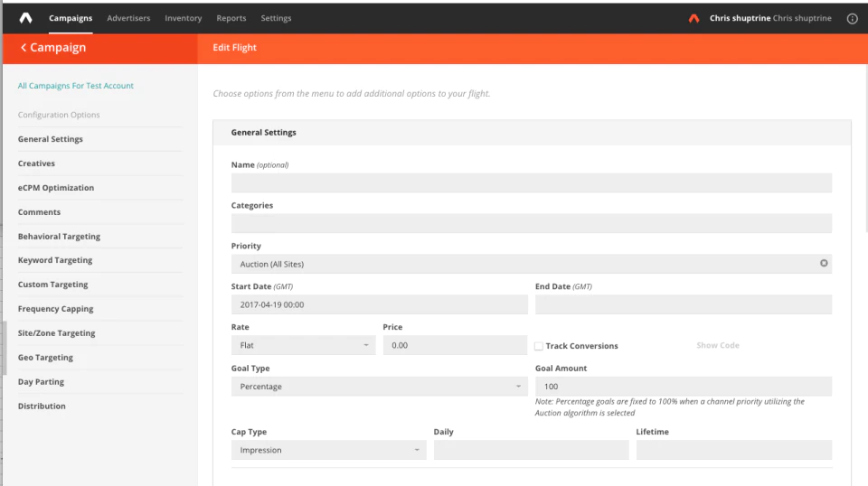Click the Goal Amount field showing 100
Viewport: 868px width, 486px height.
(x=684, y=386)
